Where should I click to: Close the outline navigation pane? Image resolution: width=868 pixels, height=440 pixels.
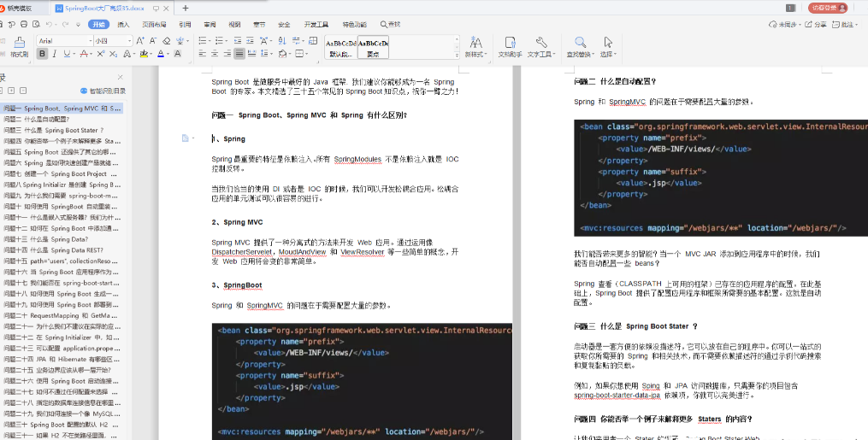[x=120, y=78]
